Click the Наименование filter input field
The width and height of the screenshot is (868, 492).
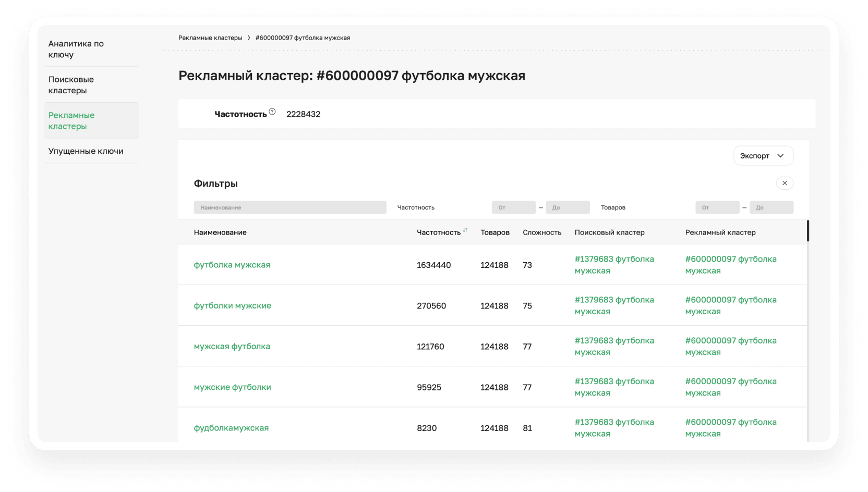click(290, 207)
